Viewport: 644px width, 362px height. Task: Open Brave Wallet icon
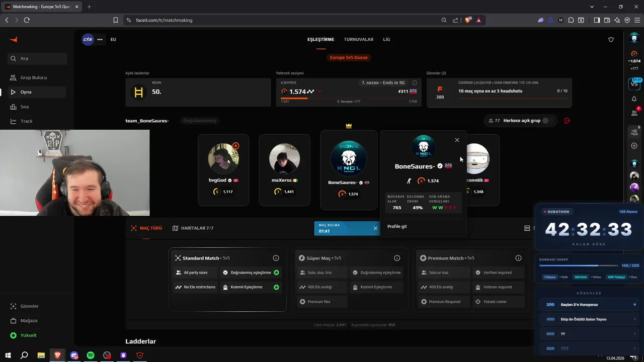point(607,20)
